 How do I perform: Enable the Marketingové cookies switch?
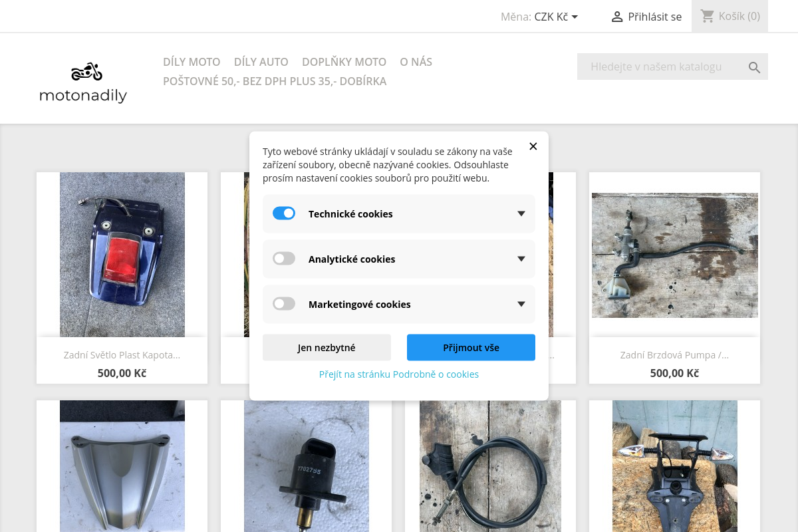(x=284, y=304)
